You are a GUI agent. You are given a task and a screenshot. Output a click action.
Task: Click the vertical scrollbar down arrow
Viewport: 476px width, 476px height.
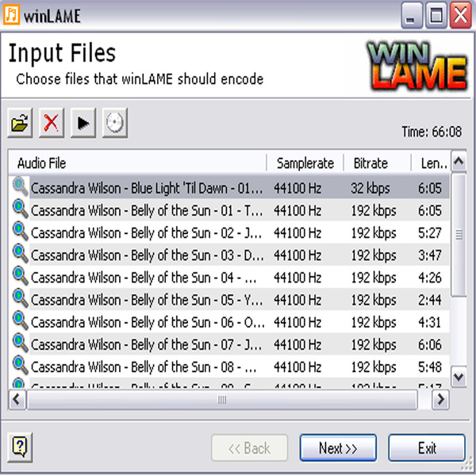[x=459, y=377]
